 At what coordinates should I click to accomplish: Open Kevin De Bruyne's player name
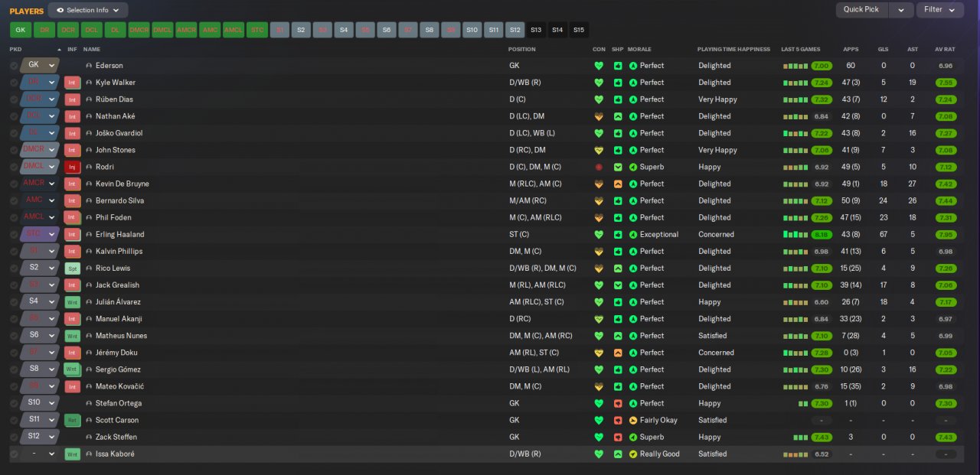click(x=122, y=184)
